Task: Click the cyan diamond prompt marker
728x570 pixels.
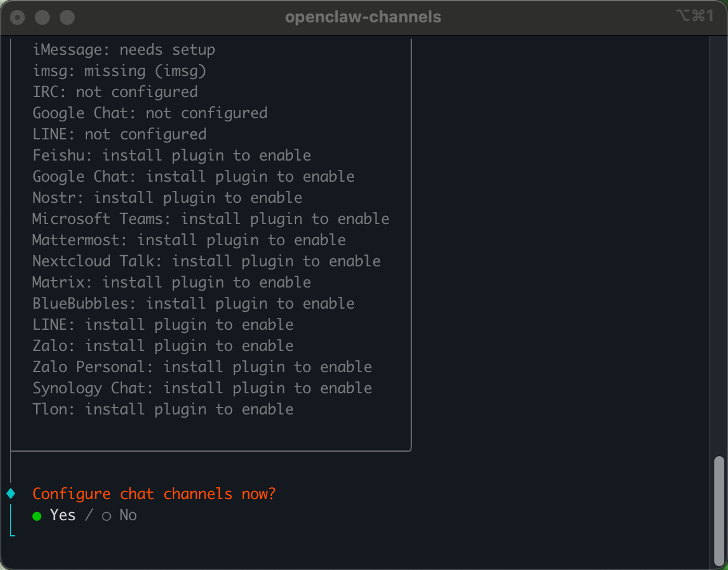Action: tap(11, 493)
